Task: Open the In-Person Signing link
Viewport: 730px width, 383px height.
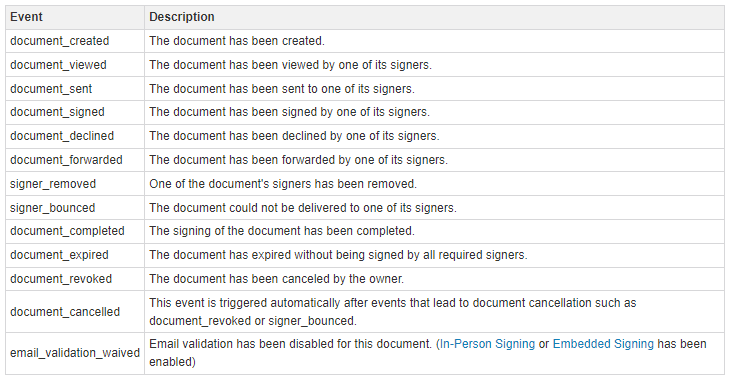Action: point(487,344)
